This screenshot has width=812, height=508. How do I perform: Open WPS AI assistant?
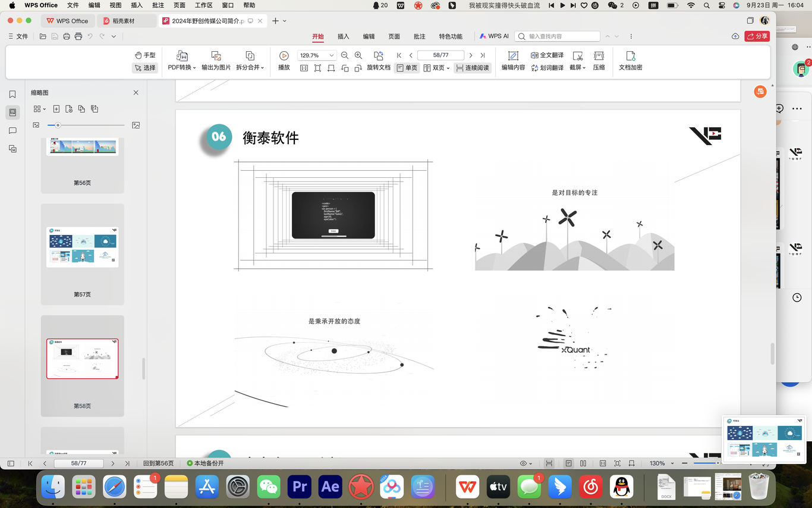click(x=494, y=36)
